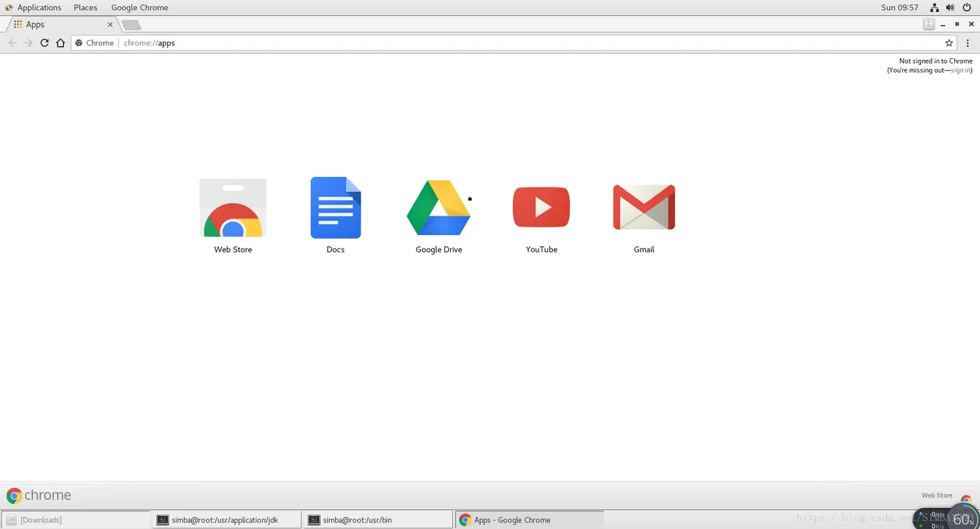
Task: Close the Apps tab
Action: point(110,24)
